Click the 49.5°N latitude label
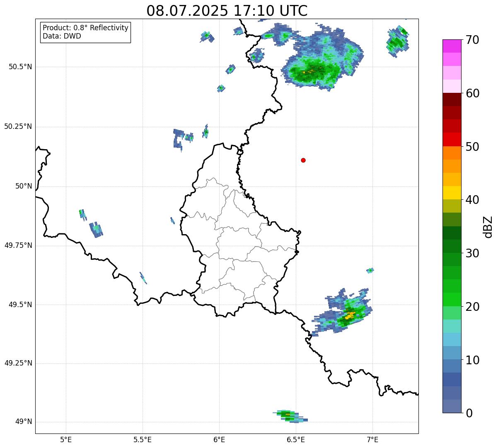 click(20, 305)
